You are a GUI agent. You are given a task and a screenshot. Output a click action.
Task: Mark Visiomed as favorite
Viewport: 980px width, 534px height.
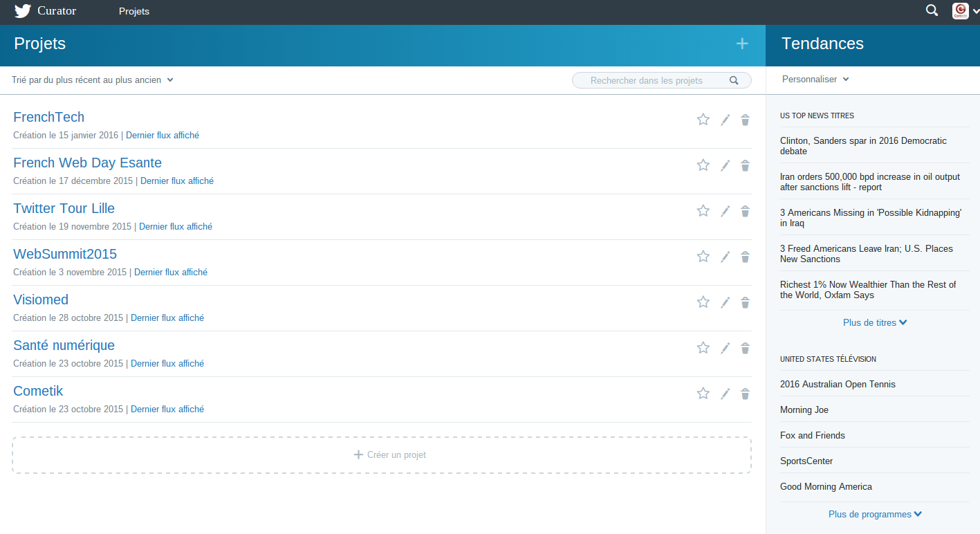703,302
